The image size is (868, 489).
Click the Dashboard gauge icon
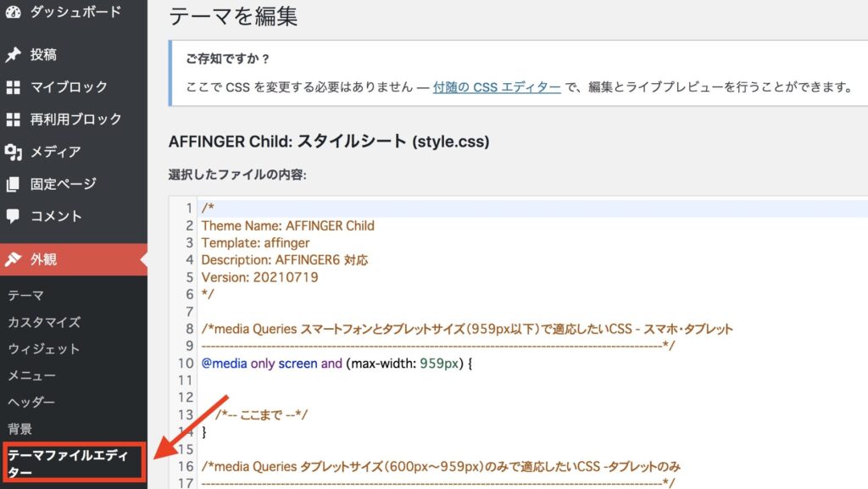pyautogui.click(x=14, y=12)
